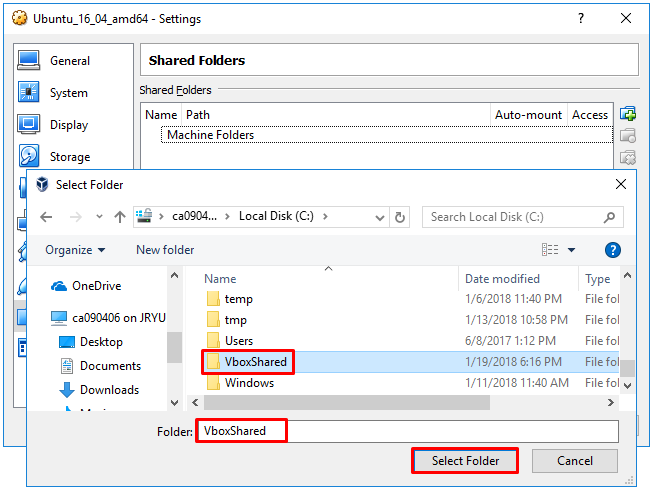Select ca090406 on JRYU computer
Viewport: 653px width, 492px height.
click(108, 318)
